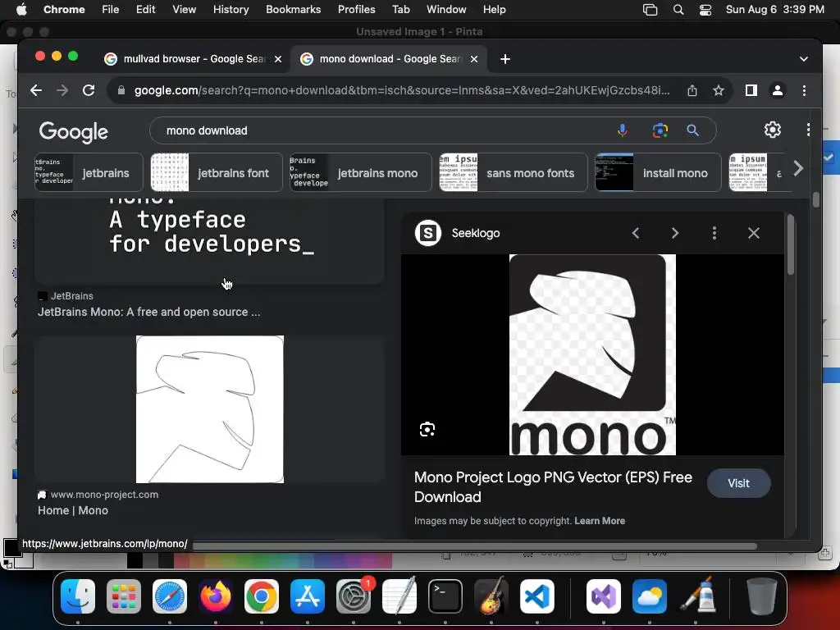The image size is (840, 630).
Task: Open the Bookmarks menu
Action: 293,10
